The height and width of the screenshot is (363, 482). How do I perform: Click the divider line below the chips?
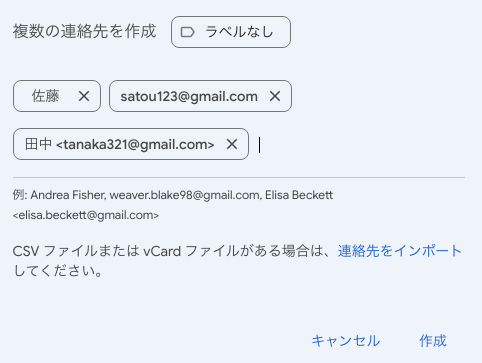tap(239, 178)
